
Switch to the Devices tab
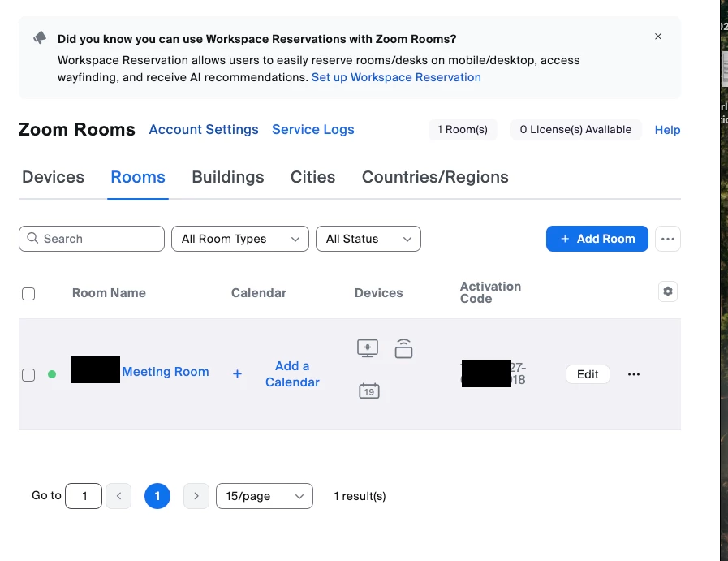(x=53, y=177)
